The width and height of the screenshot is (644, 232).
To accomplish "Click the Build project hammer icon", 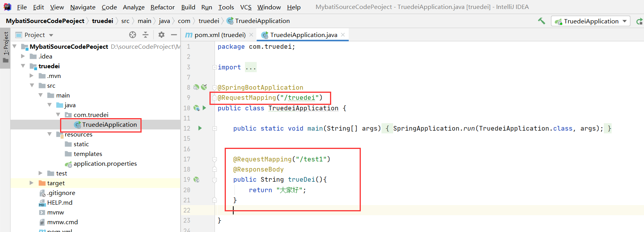I will tap(541, 21).
